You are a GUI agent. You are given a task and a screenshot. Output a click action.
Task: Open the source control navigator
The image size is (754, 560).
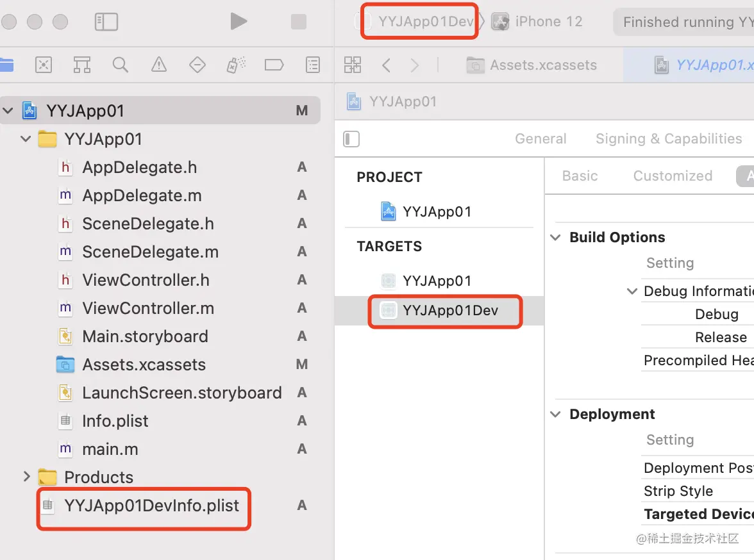pyautogui.click(x=44, y=65)
